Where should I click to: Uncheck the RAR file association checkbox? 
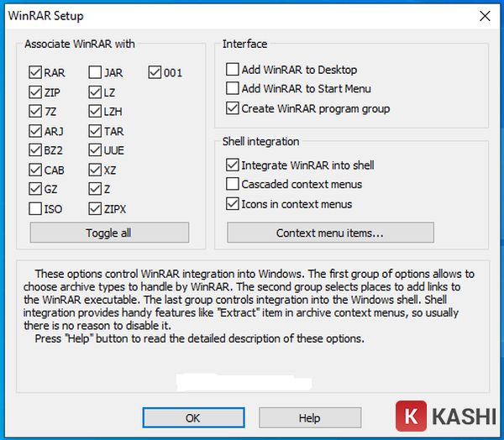tap(35, 73)
